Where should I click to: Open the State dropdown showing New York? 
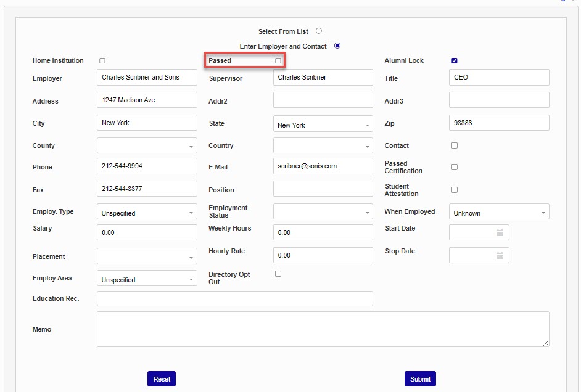click(x=323, y=125)
